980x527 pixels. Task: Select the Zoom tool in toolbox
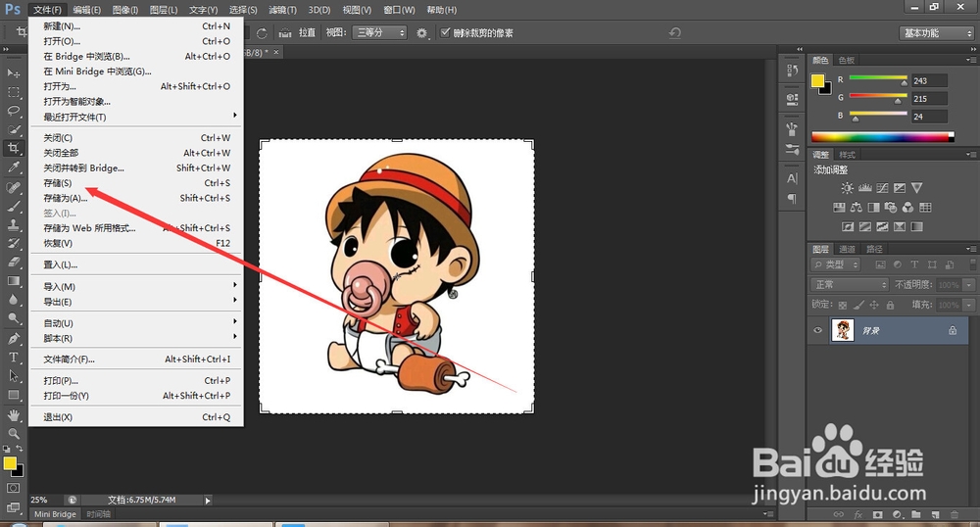point(13,433)
